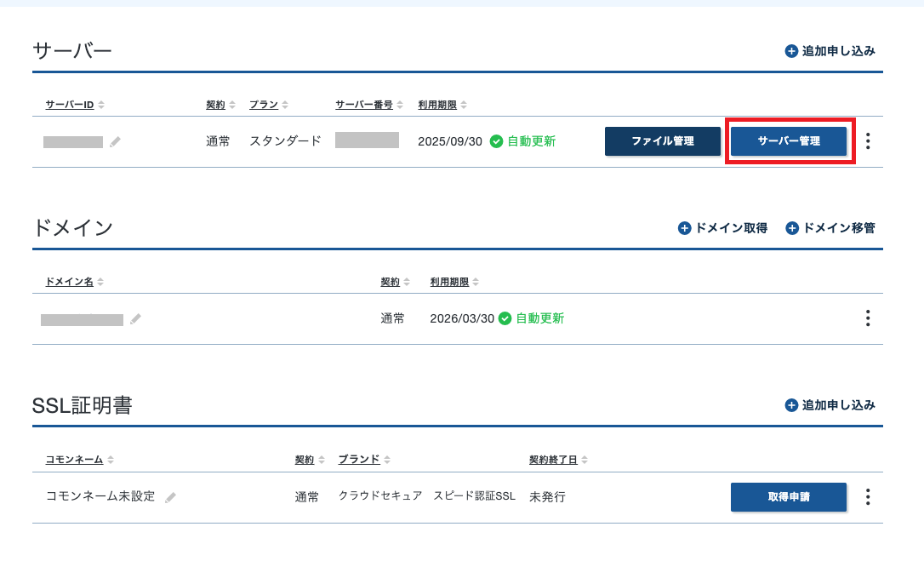Sort SSL certificates by ブランド

pyautogui.click(x=364, y=460)
